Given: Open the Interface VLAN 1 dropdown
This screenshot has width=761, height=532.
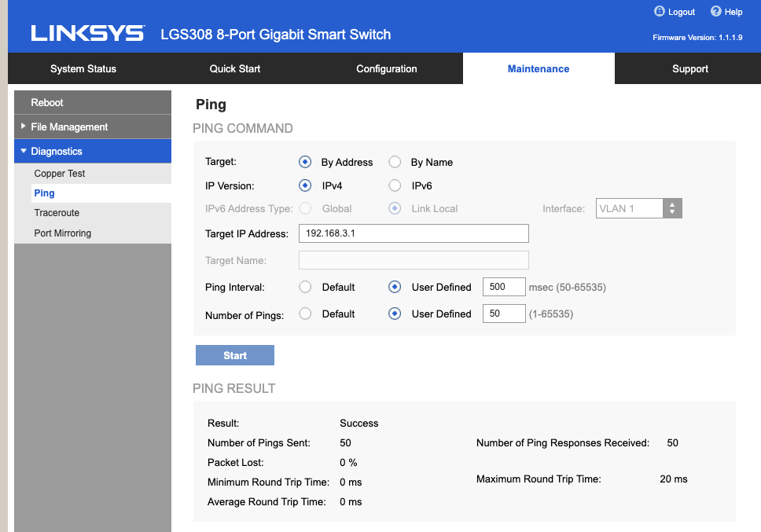Looking at the screenshot, I should (x=638, y=208).
